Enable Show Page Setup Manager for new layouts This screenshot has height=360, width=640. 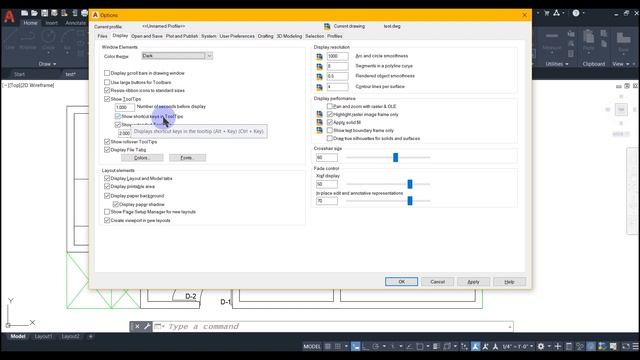point(107,212)
